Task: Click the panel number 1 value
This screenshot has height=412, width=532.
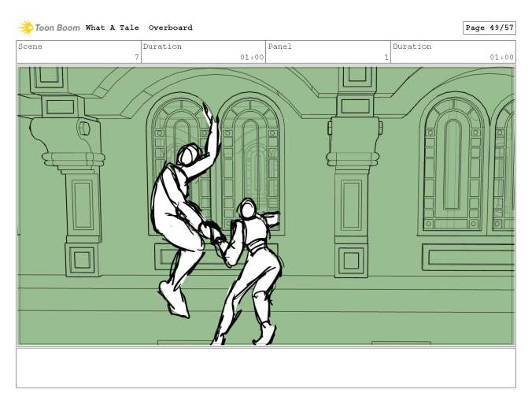Action: [386, 57]
